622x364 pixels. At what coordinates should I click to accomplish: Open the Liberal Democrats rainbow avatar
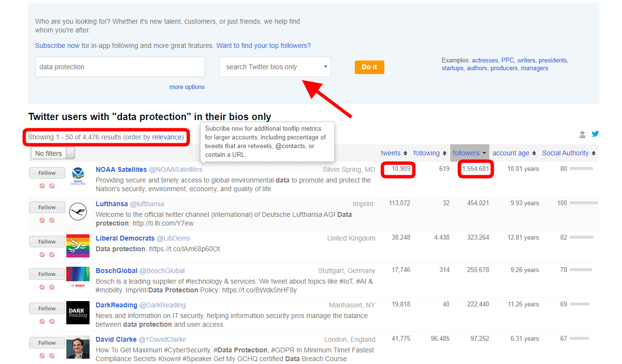pyautogui.click(x=78, y=245)
